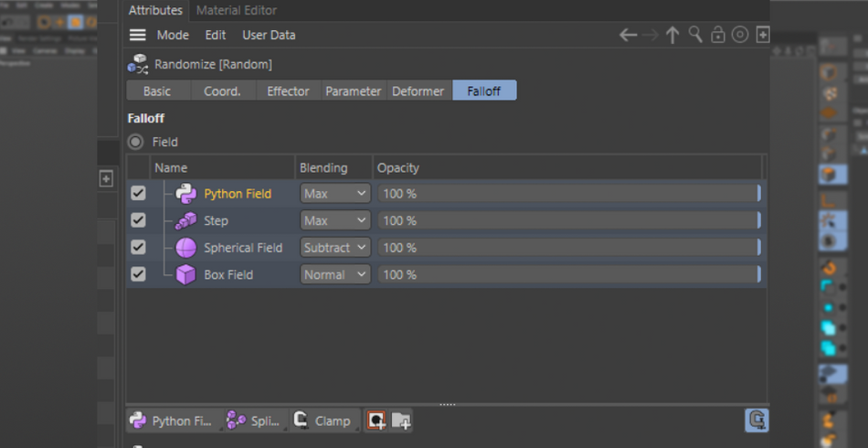Adjust Step opacity slider

(569, 220)
